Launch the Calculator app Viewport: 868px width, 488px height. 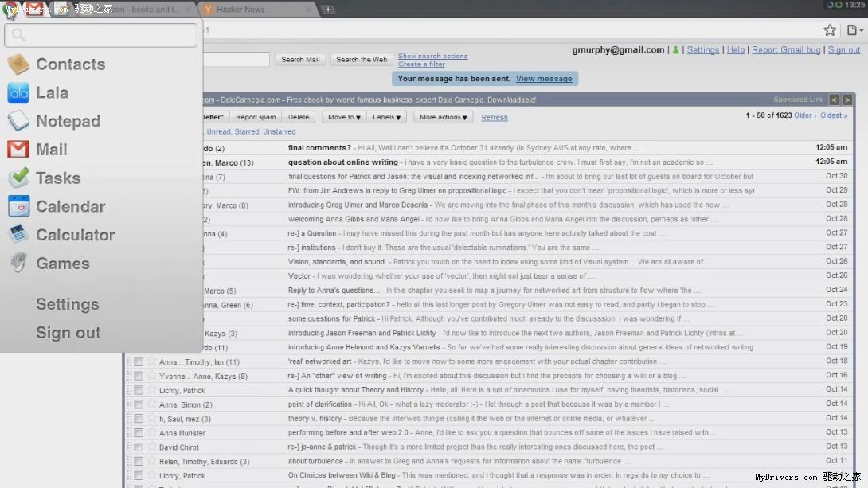[x=61, y=235]
